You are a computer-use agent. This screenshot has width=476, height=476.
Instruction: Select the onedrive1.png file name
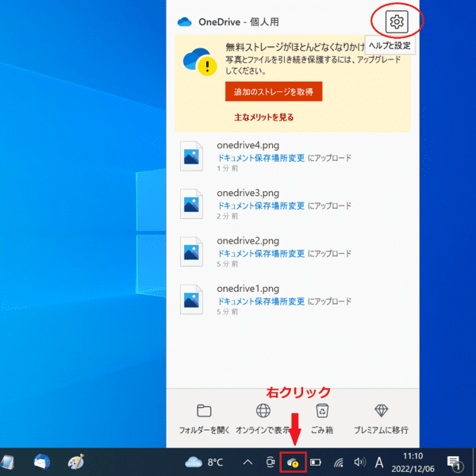pos(248,289)
